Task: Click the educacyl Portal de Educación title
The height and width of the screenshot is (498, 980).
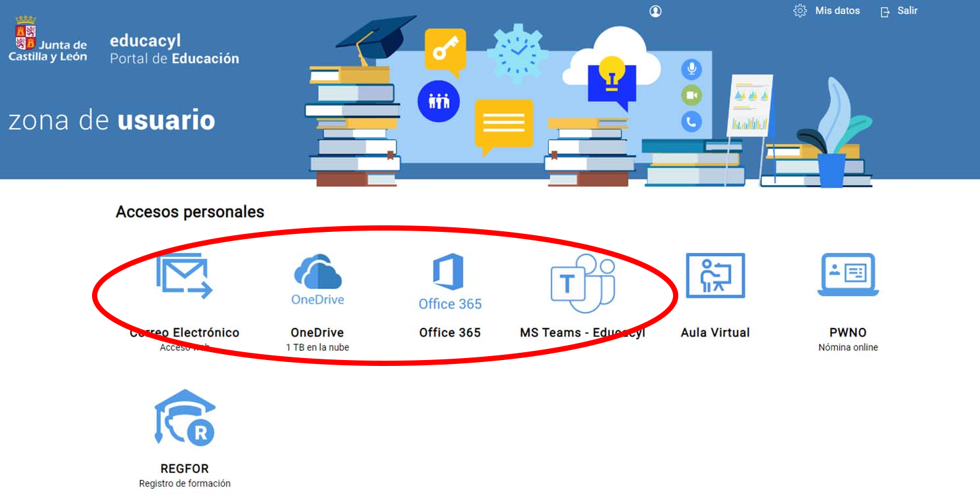Action: [174, 49]
